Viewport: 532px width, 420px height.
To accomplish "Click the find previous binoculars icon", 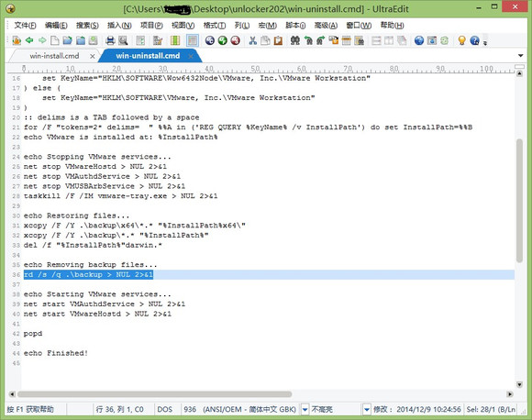I will 308,40.
